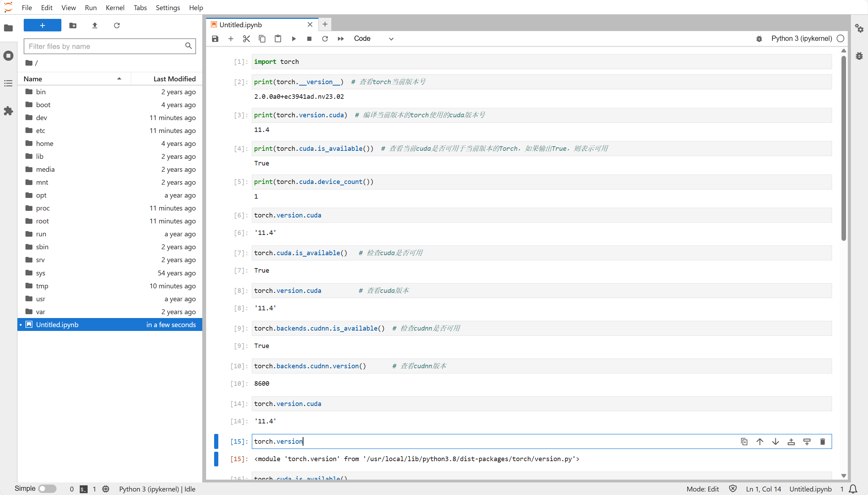Restart the kernel with the refresh arrow

coord(325,39)
